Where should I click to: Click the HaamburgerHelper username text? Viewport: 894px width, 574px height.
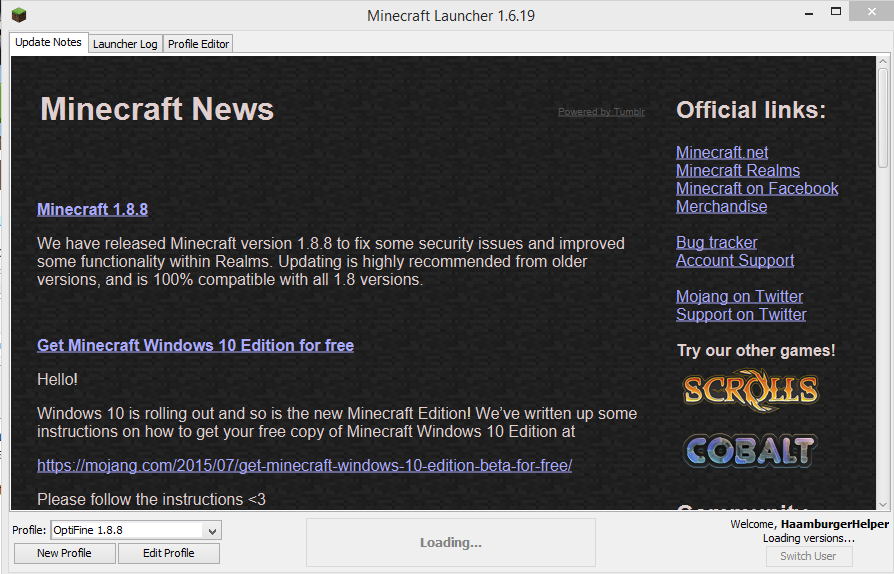pyautogui.click(x=835, y=524)
